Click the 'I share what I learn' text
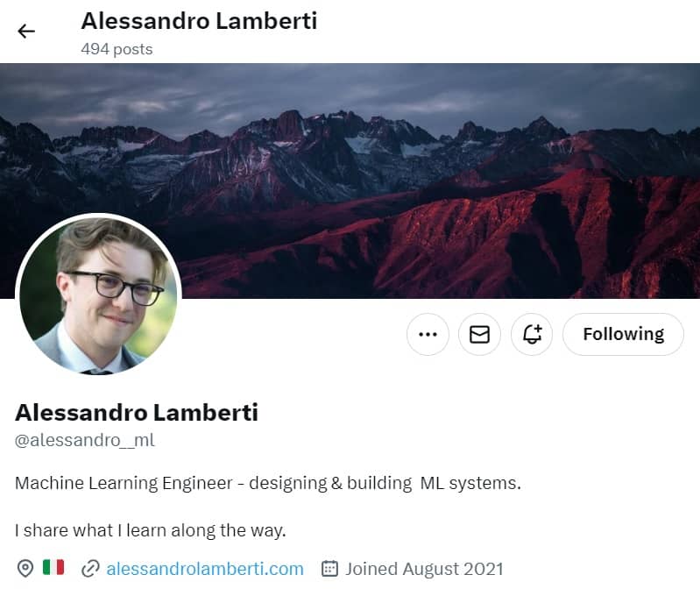This screenshot has width=700, height=596. [150, 530]
